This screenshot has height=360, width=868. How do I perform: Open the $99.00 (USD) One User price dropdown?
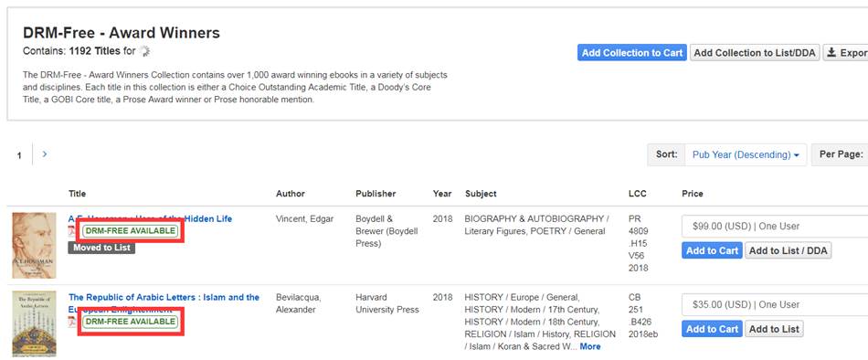(775, 226)
